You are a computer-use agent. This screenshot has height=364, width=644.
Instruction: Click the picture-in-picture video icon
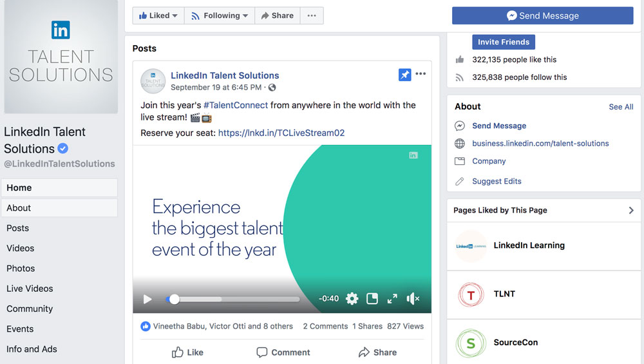click(x=372, y=299)
